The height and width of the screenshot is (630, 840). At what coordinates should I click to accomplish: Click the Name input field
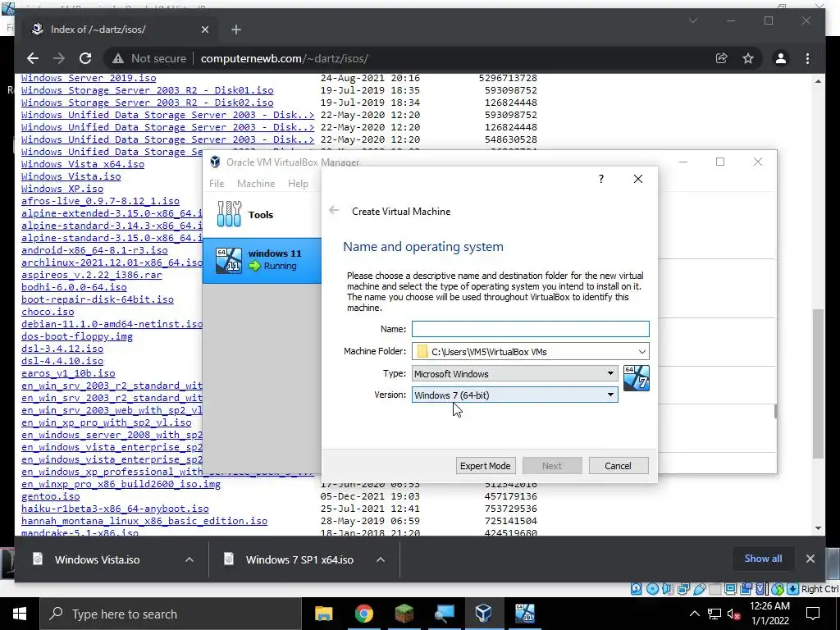point(531,329)
